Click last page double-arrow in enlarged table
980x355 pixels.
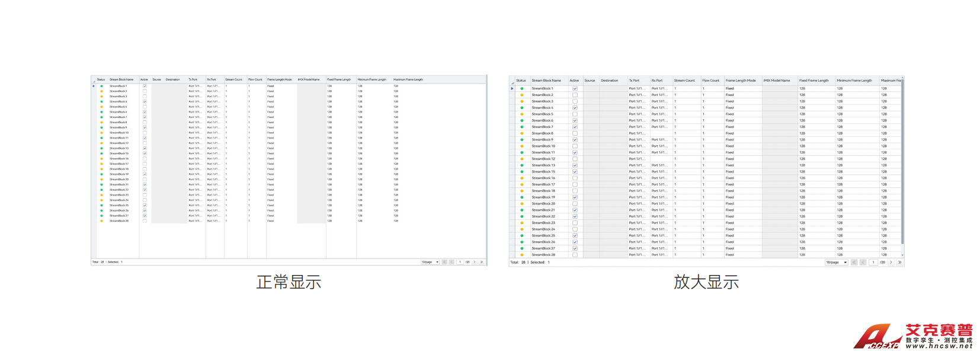[x=899, y=262]
